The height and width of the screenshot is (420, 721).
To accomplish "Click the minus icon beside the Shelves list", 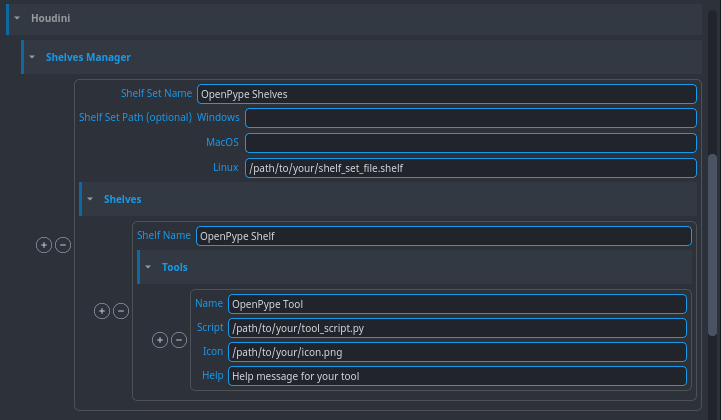I will tap(63, 245).
